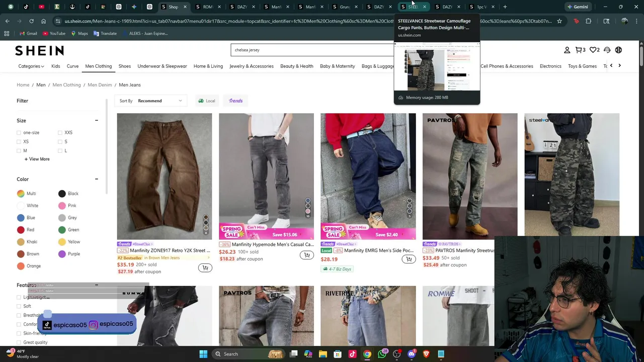
Task: Open the shopping cart icon
Action: [581, 50]
